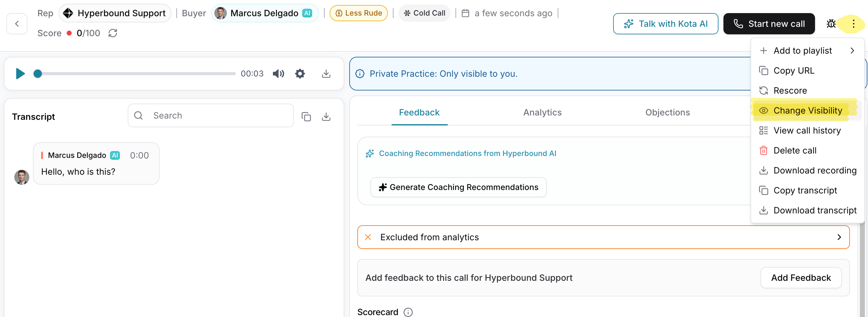Open View call history
868x317 pixels.
807,130
